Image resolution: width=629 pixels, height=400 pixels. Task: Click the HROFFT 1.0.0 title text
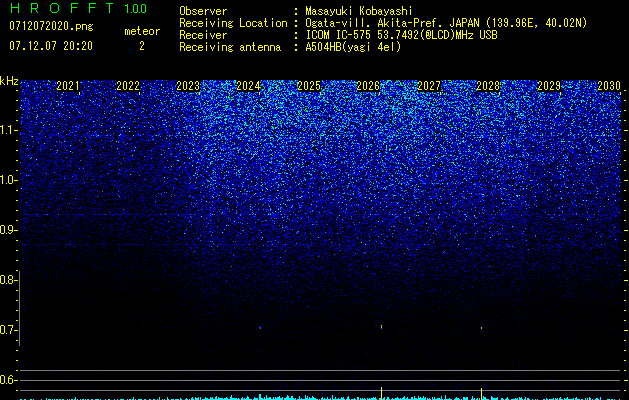click(x=78, y=8)
